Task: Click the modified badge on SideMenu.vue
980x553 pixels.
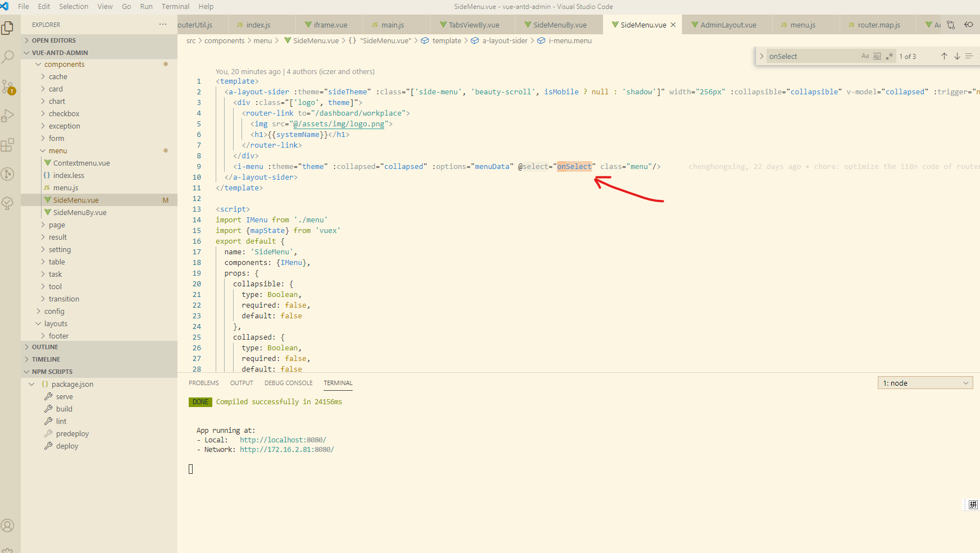Action: pos(166,199)
